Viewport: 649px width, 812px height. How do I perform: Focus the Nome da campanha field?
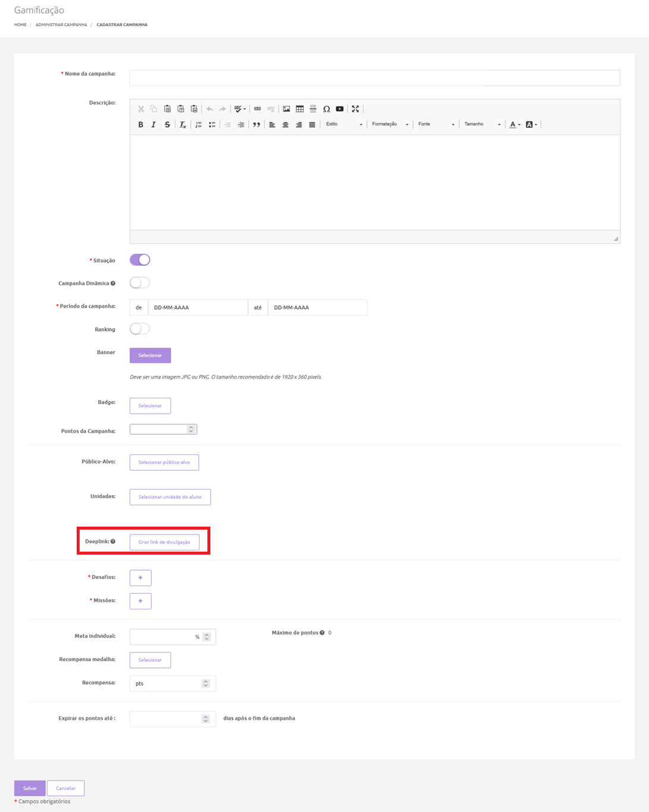click(x=374, y=78)
